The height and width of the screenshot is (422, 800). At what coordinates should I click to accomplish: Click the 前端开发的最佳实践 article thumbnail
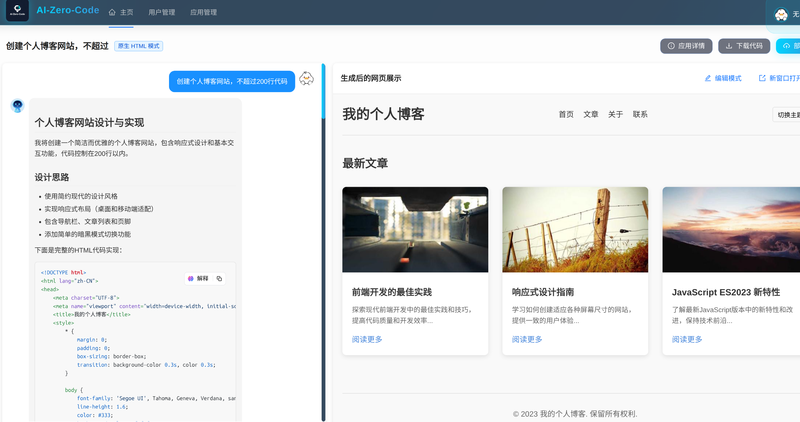tap(415, 229)
